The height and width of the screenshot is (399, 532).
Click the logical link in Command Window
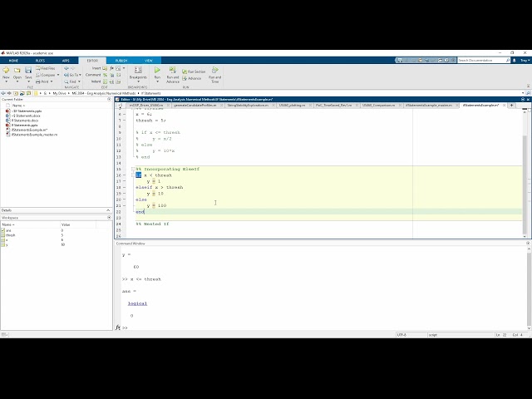137,303
